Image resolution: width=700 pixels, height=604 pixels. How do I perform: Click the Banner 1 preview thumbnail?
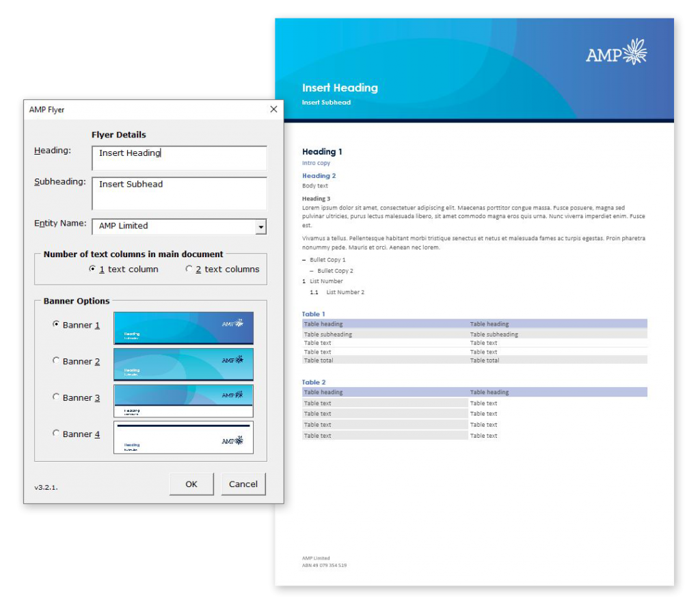[x=183, y=328]
